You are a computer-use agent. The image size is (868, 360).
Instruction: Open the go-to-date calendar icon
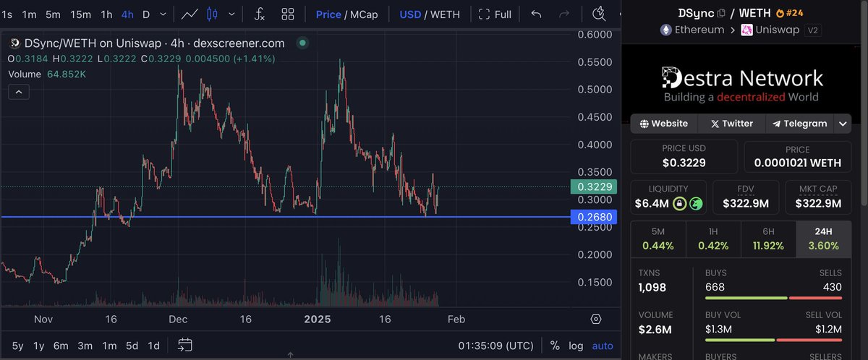(x=185, y=345)
